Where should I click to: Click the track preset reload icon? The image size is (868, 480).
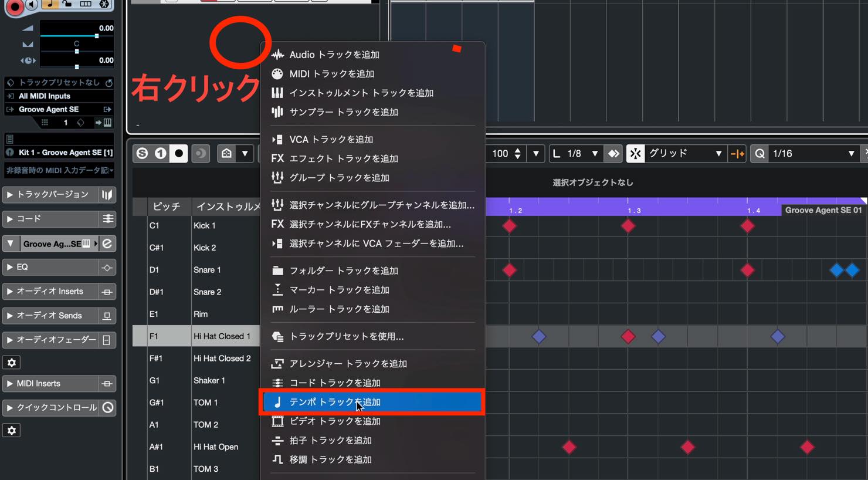point(108,83)
